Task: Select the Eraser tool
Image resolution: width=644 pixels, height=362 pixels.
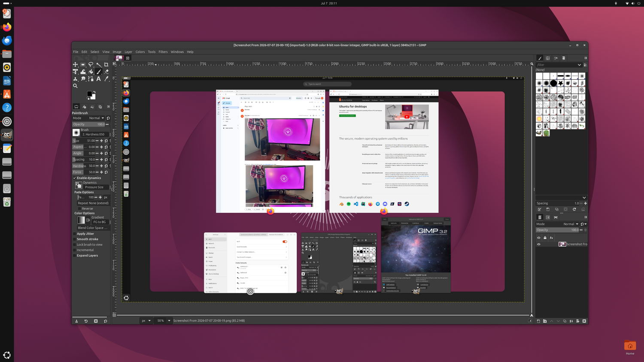Action: (x=106, y=72)
